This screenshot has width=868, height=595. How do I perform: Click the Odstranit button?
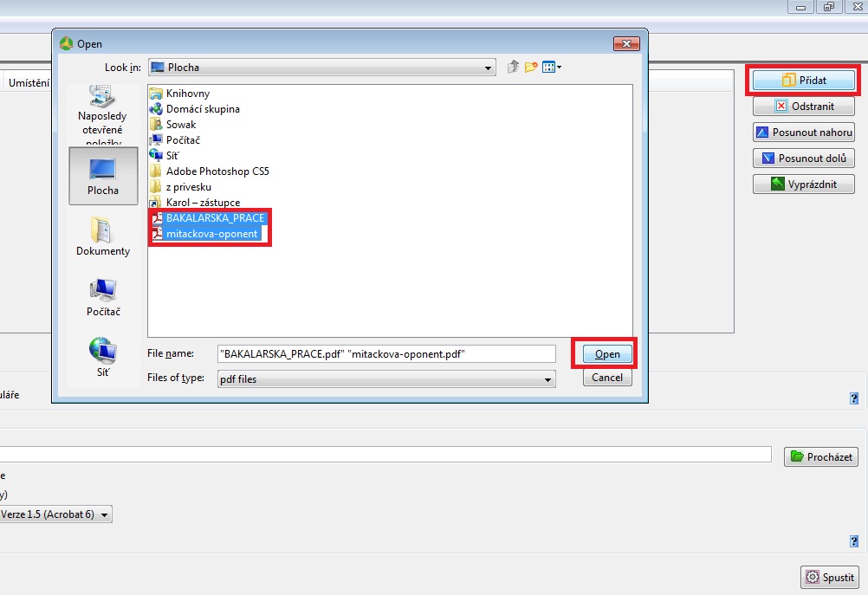click(804, 107)
